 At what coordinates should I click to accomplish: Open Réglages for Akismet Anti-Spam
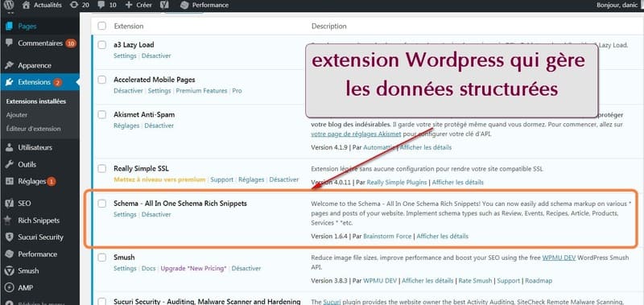click(x=126, y=126)
